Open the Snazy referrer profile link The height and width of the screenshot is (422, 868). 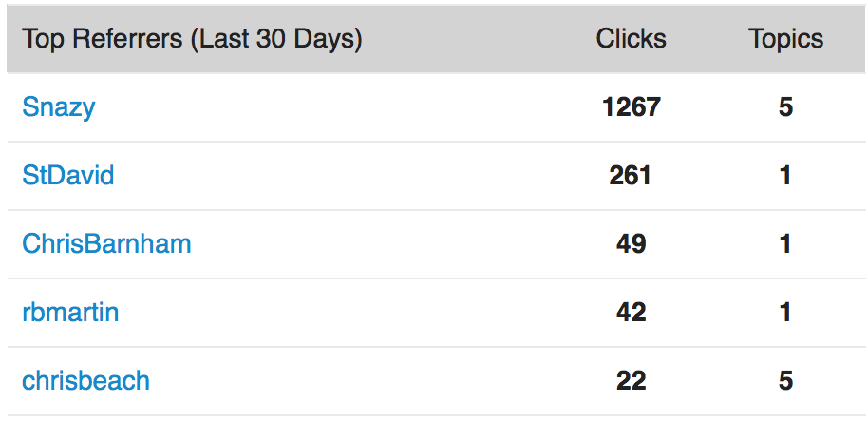pyautogui.click(x=59, y=107)
